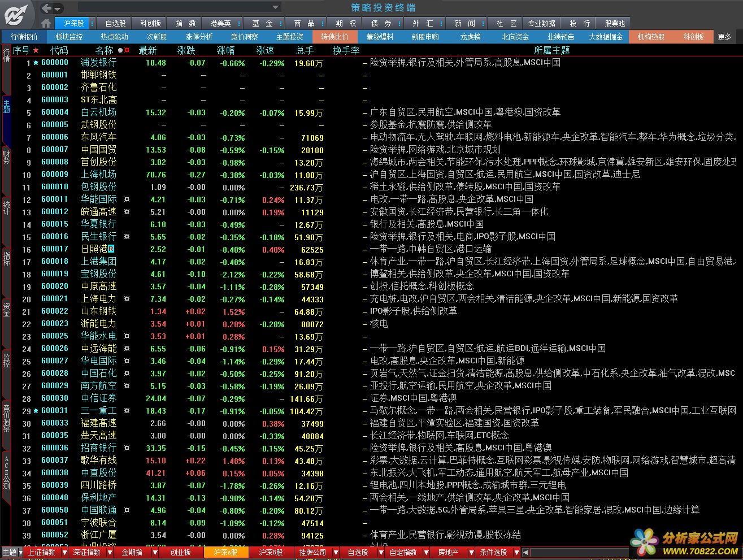
Task: Open the 指数 top menu
Action: [185, 23]
